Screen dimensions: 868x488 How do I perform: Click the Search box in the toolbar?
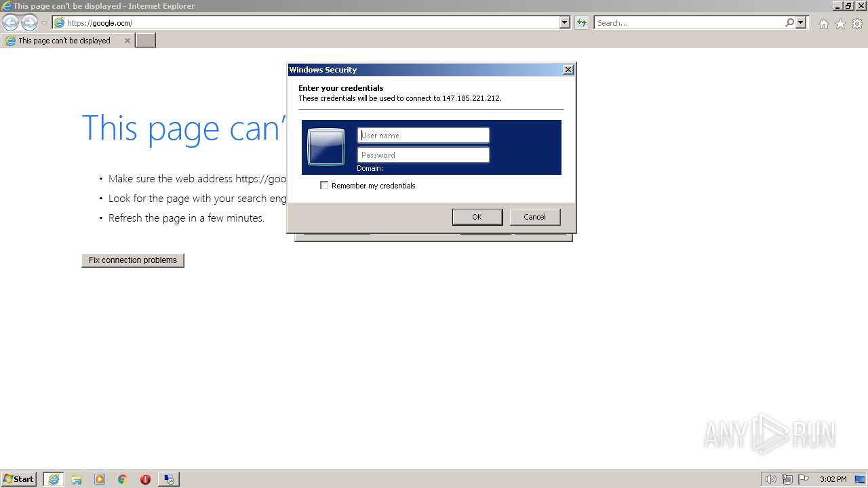coord(689,22)
